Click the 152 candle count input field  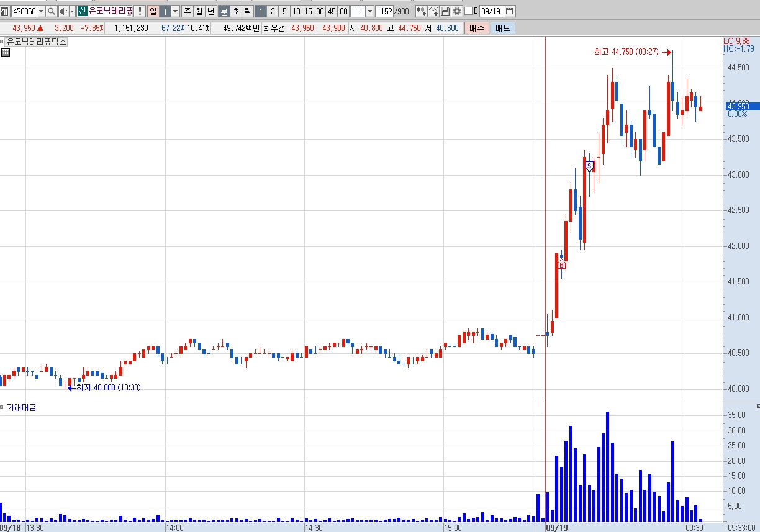coord(385,11)
